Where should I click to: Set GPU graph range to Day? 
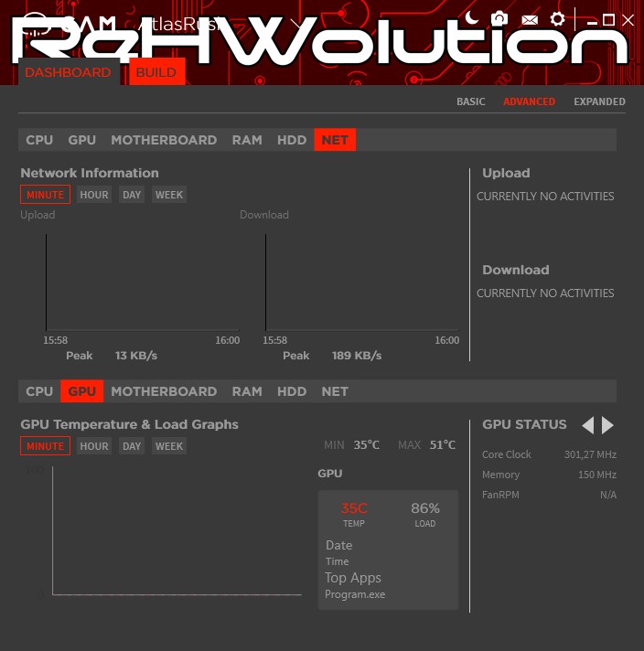coord(133,446)
